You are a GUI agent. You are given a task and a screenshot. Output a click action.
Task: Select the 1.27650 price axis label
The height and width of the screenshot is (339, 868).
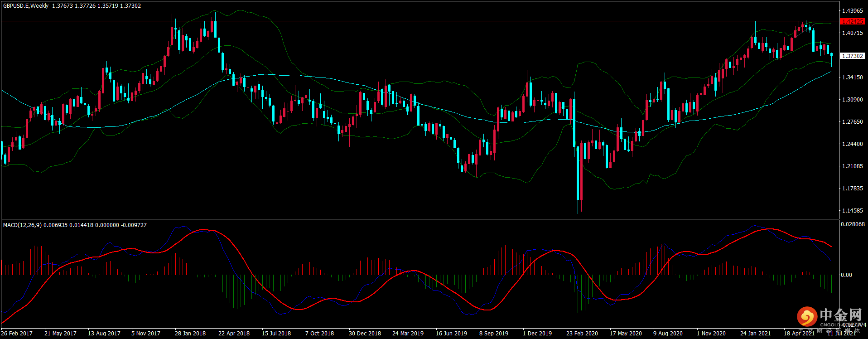click(852, 121)
